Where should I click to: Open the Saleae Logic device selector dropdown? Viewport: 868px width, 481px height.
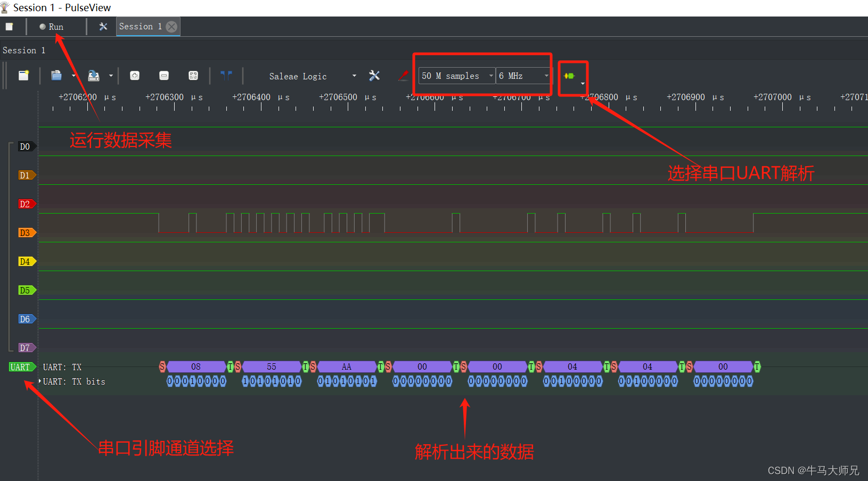point(312,76)
